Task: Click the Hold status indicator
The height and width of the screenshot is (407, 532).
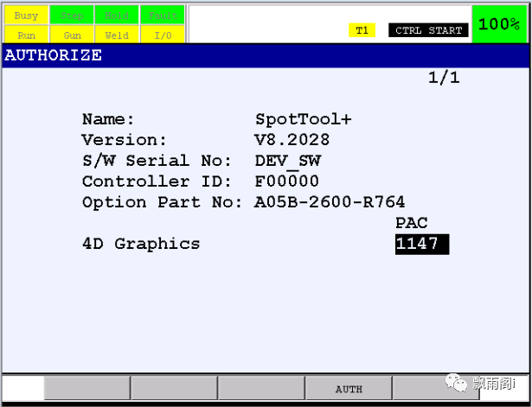Action: [x=117, y=16]
